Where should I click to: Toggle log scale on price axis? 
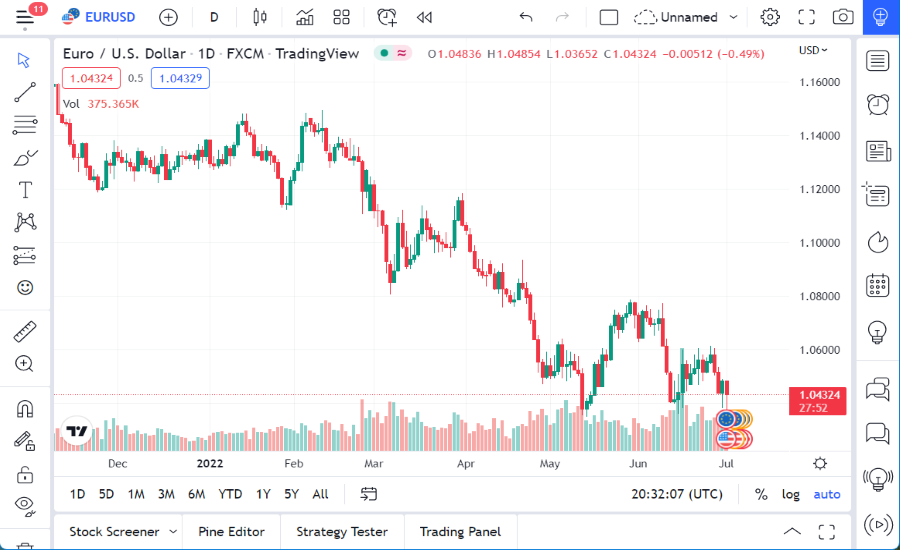791,494
